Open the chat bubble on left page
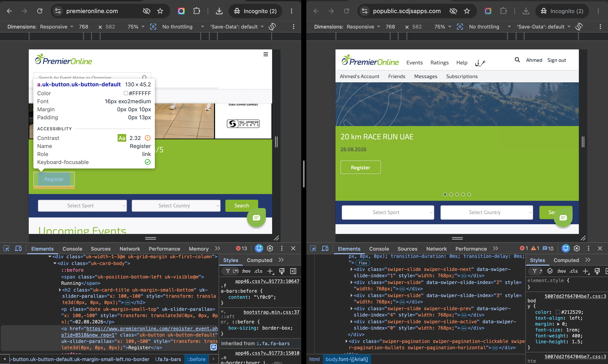 256,217
